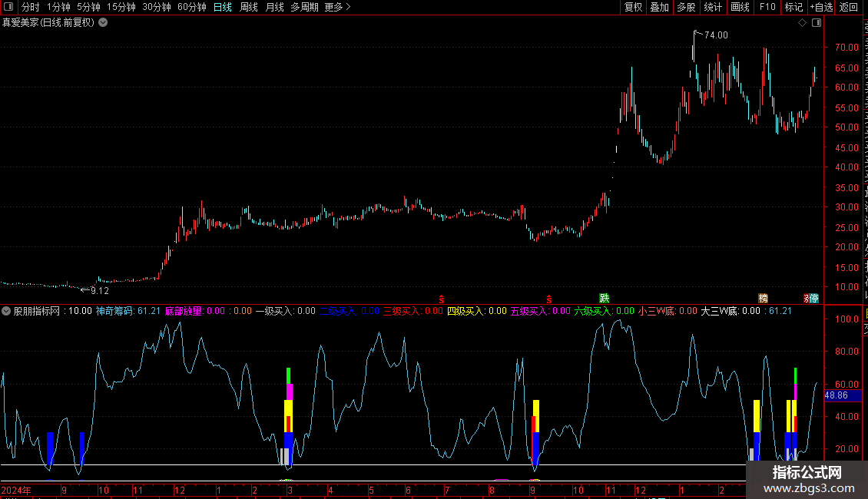Viewport: 868px width, 499px height.
Task: Open the 画线 drawing tools
Action: point(740,7)
